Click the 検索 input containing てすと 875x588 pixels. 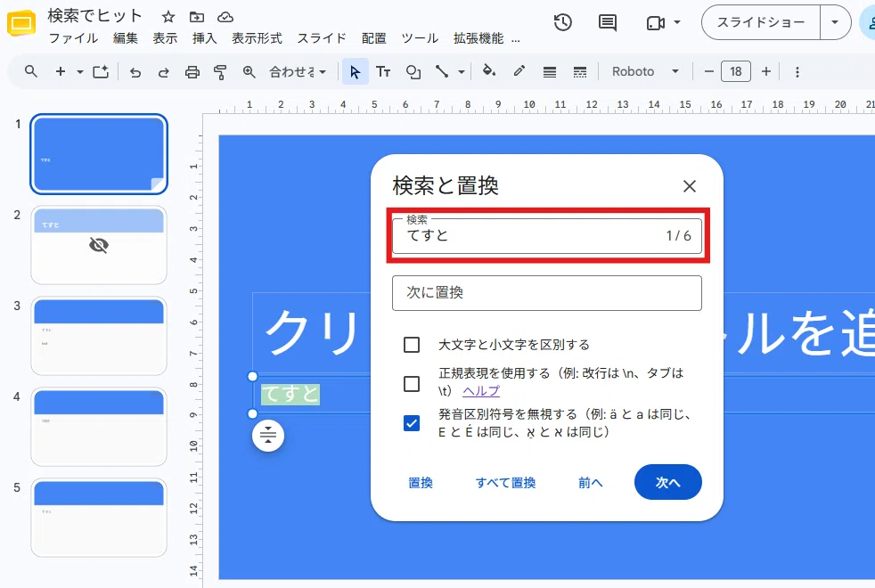(x=547, y=236)
